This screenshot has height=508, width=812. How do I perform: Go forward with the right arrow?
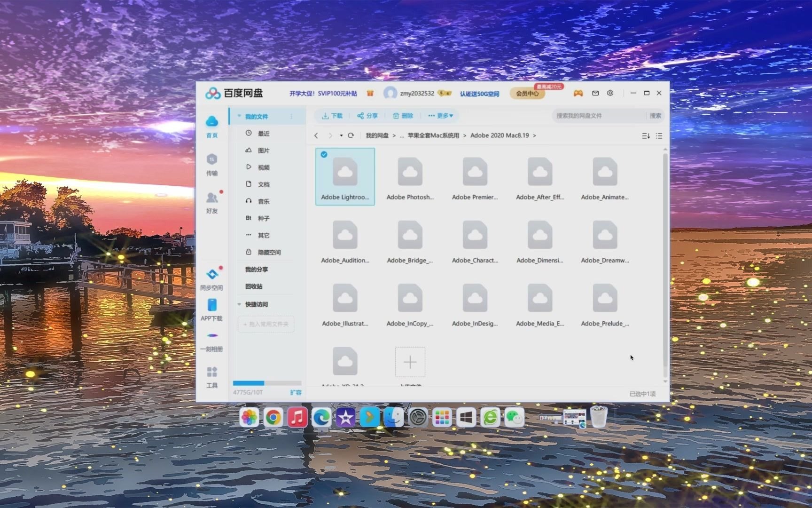click(x=330, y=135)
